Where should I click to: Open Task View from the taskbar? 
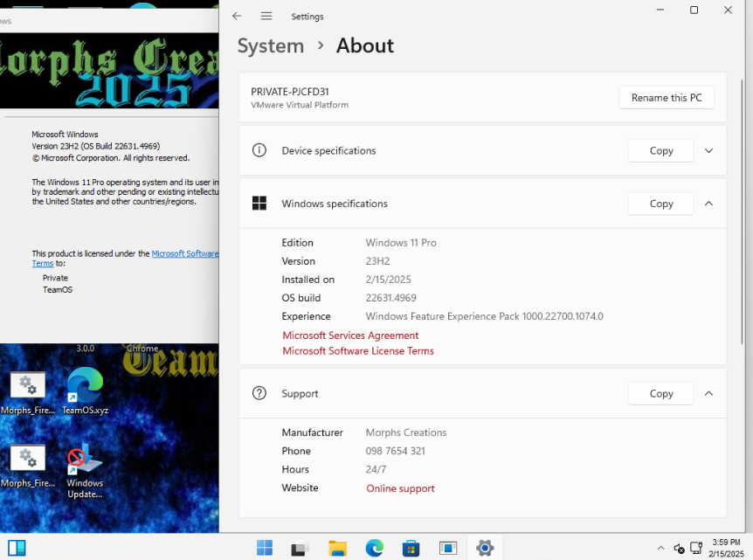coord(301,548)
